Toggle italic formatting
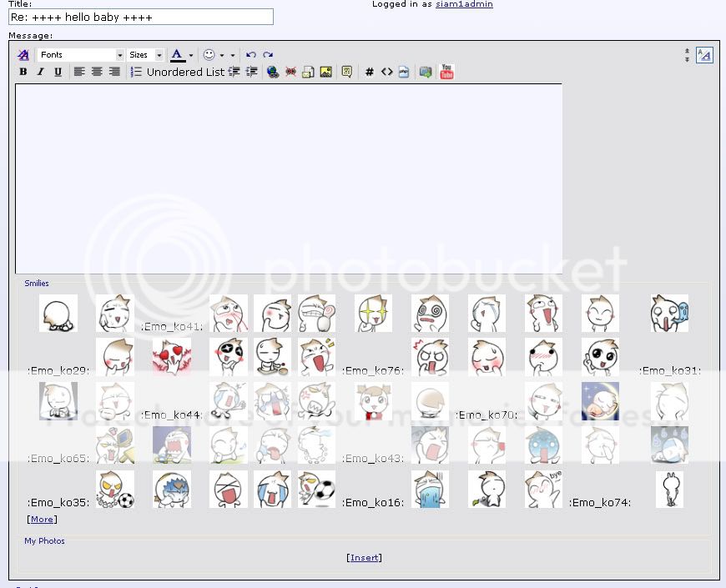Viewport: 726px width, 588px height. coord(40,73)
